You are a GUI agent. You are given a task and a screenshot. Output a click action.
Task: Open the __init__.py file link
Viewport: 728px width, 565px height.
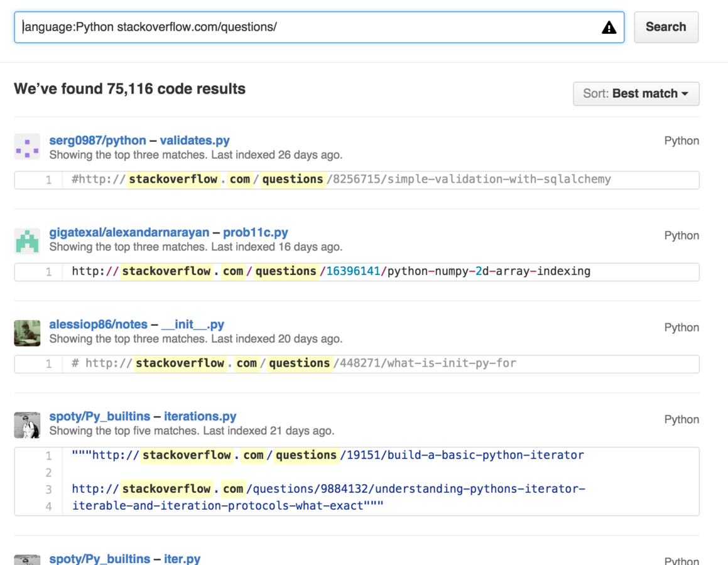point(193,324)
